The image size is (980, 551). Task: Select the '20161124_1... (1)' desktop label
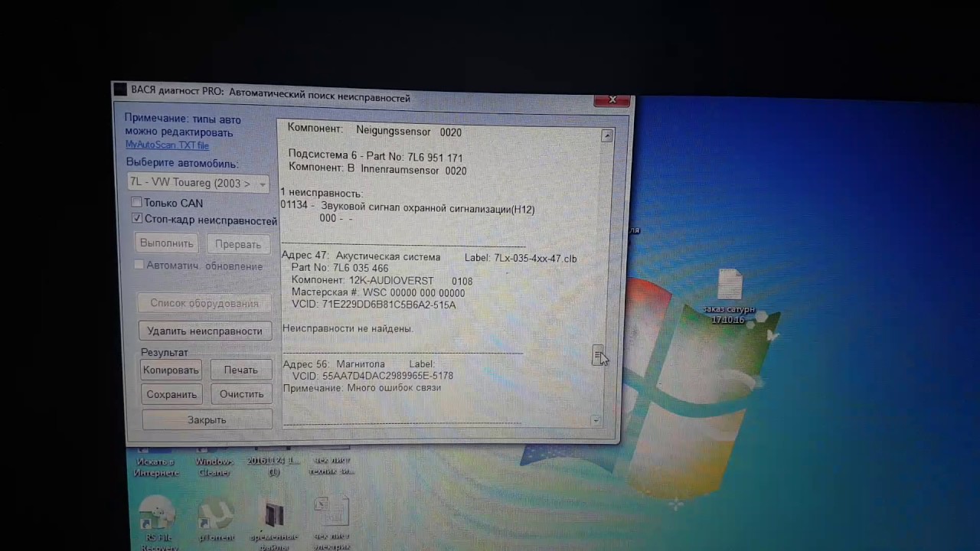coord(273,466)
